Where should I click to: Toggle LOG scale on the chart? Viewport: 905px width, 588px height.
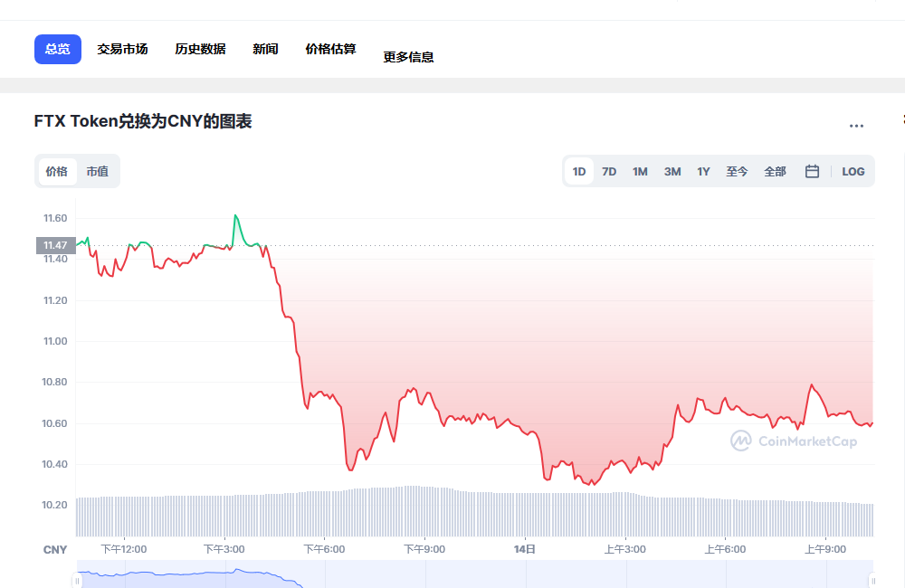[853, 171]
